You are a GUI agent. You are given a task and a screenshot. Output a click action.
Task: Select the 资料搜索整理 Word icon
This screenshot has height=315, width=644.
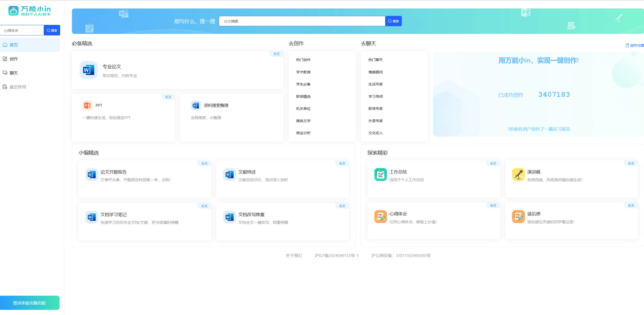coord(196,105)
